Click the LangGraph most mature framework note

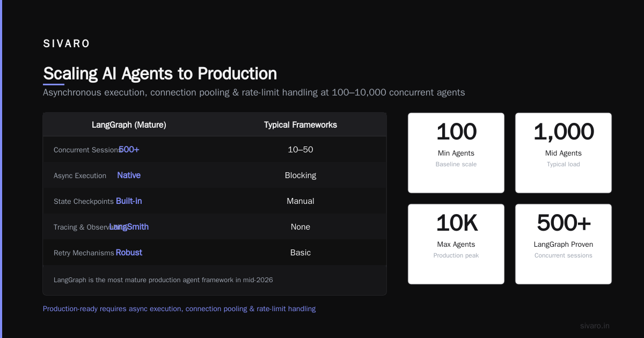(163, 280)
